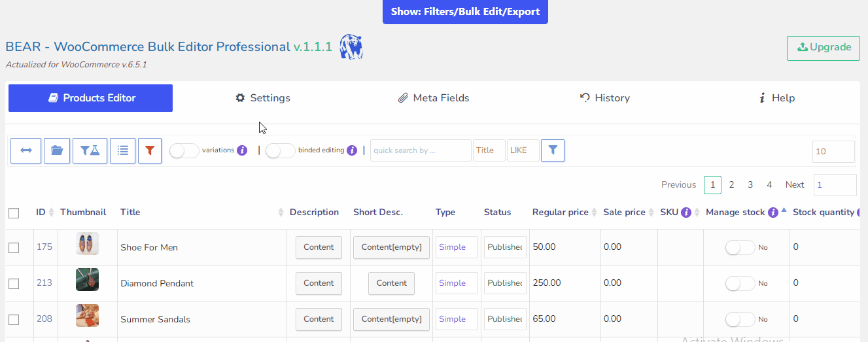The image size is (868, 342).
Task: Open Status dropdown for Shoe For Men
Action: 505,247
